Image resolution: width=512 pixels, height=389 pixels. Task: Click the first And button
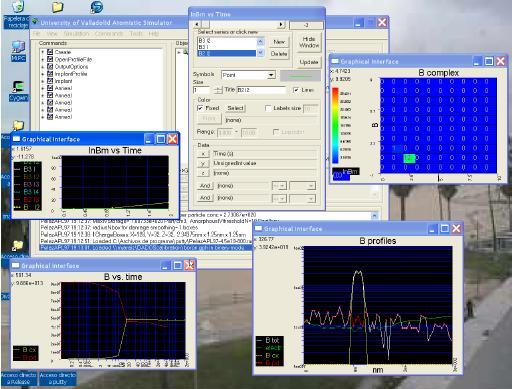click(205, 186)
